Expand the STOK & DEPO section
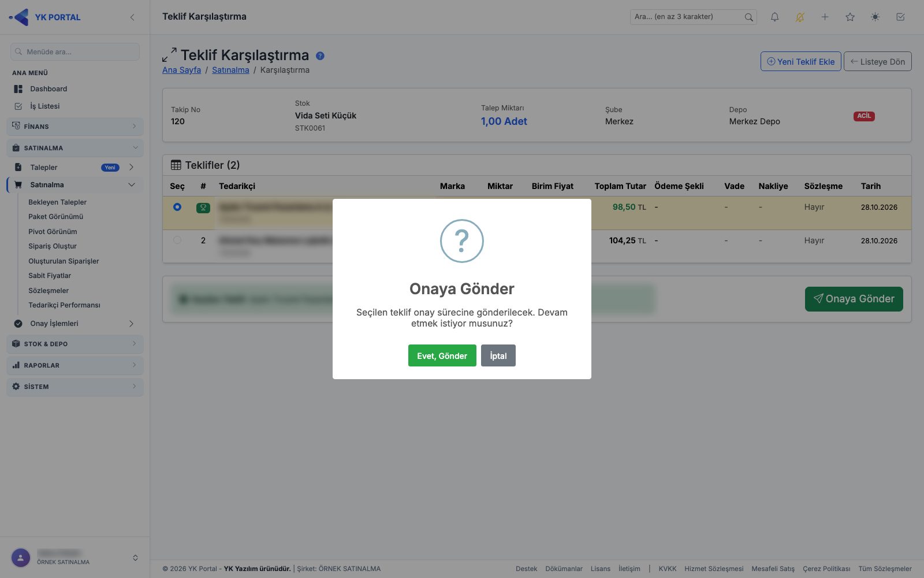This screenshot has width=924, height=578. [75, 344]
